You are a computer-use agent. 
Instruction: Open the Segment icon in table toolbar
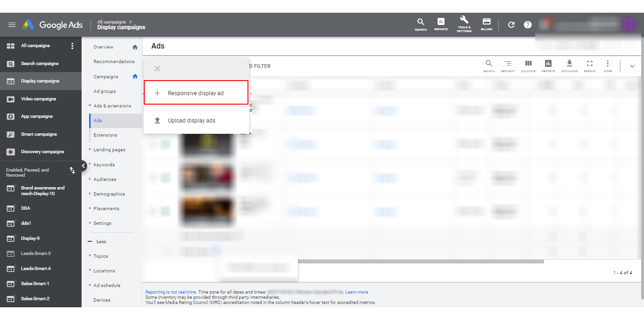tap(508, 66)
